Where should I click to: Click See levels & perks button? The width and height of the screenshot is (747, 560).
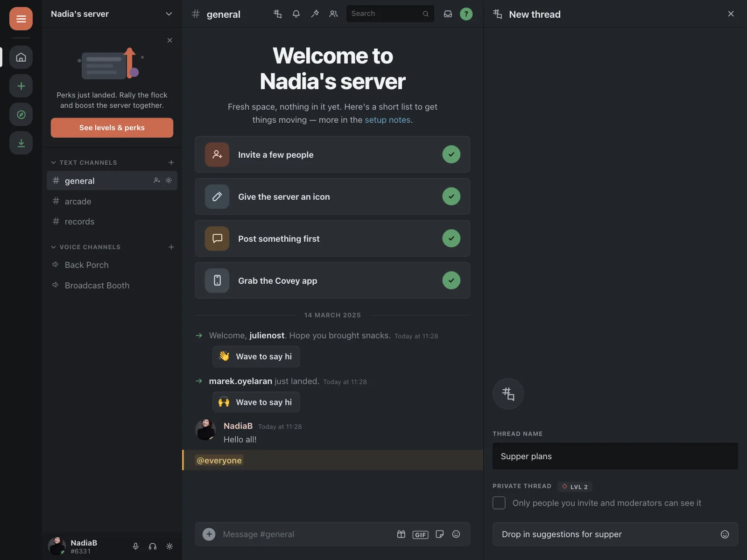pyautogui.click(x=112, y=127)
